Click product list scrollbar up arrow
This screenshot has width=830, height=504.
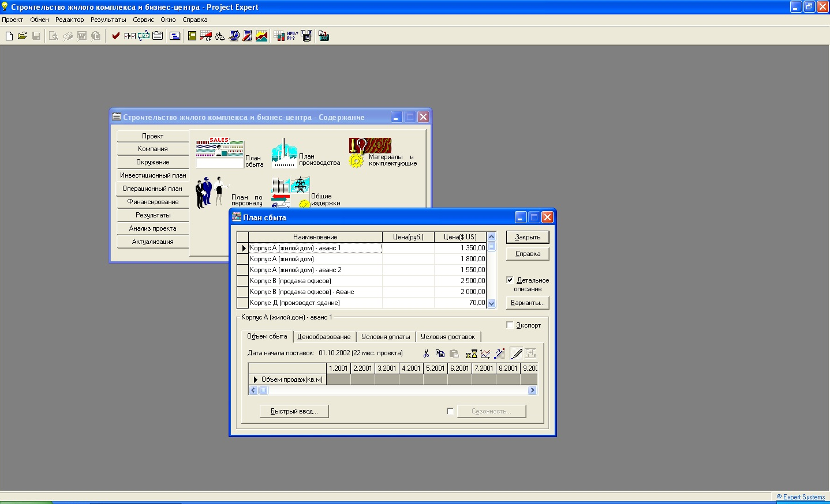492,236
